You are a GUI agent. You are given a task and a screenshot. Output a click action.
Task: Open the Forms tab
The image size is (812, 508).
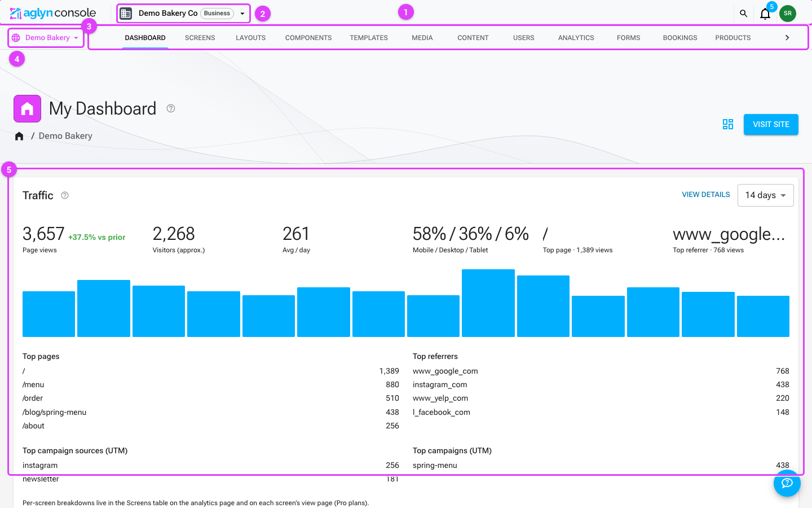click(629, 38)
